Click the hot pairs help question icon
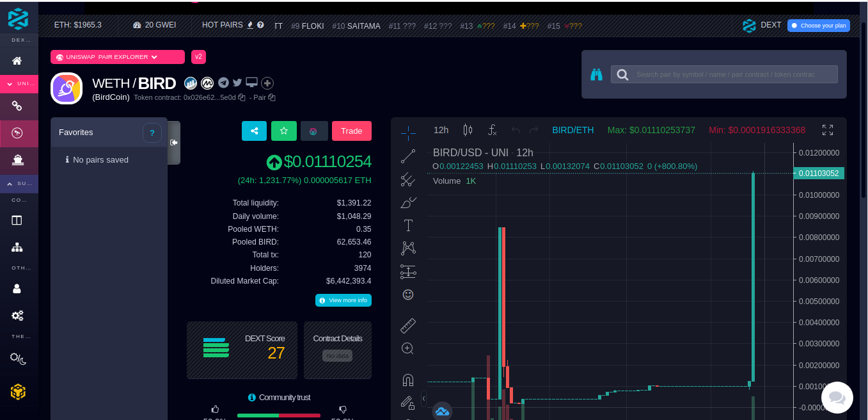The height and width of the screenshot is (420, 868). (260, 25)
